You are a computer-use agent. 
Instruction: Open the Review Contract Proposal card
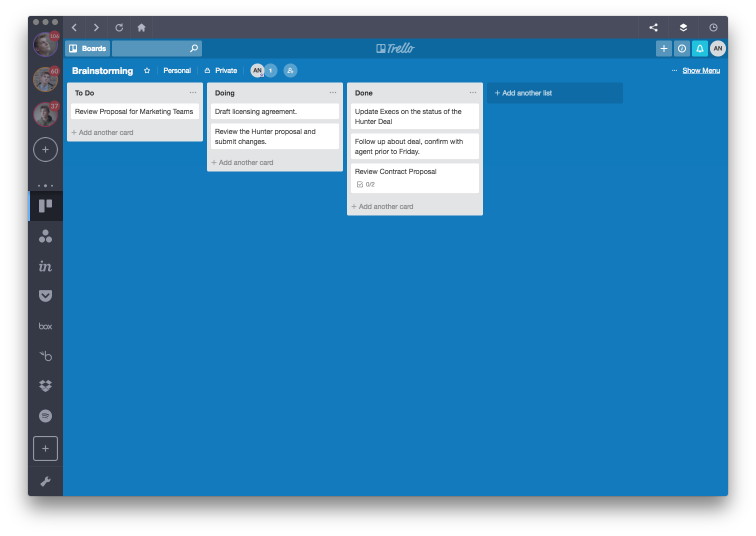point(415,178)
